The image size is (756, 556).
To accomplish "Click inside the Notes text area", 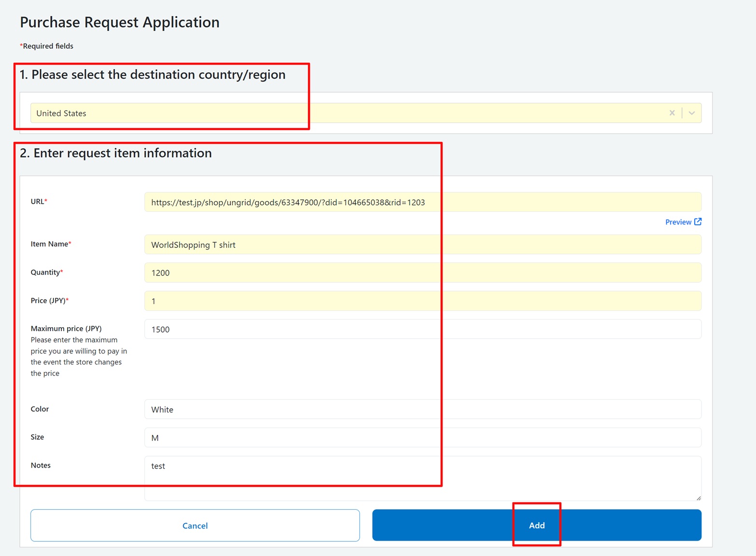I will [422, 478].
